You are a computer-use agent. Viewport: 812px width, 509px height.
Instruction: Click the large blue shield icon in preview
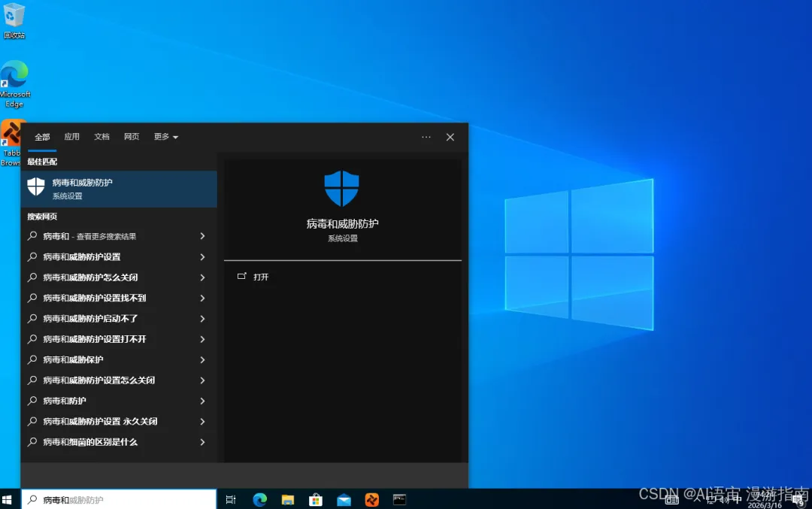[342, 189]
